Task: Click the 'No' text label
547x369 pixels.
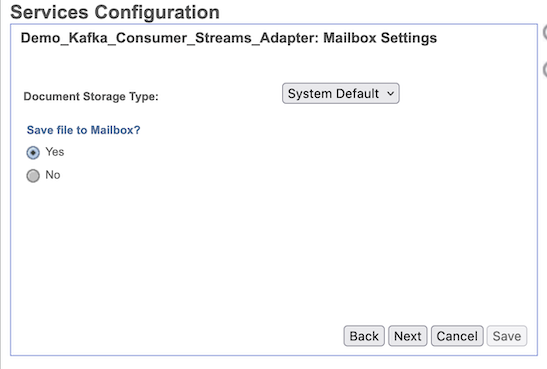Action: [x=53, y=175]
